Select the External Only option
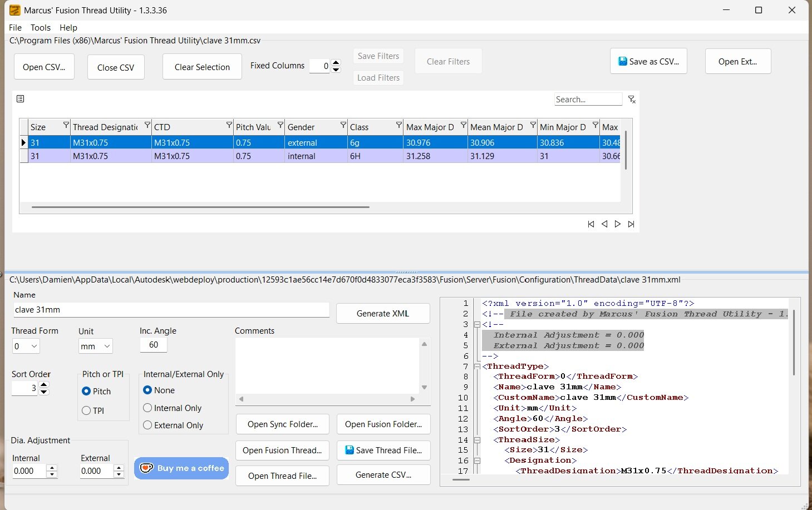The width and height of the screenshot is (812, 510). point(147,425)
